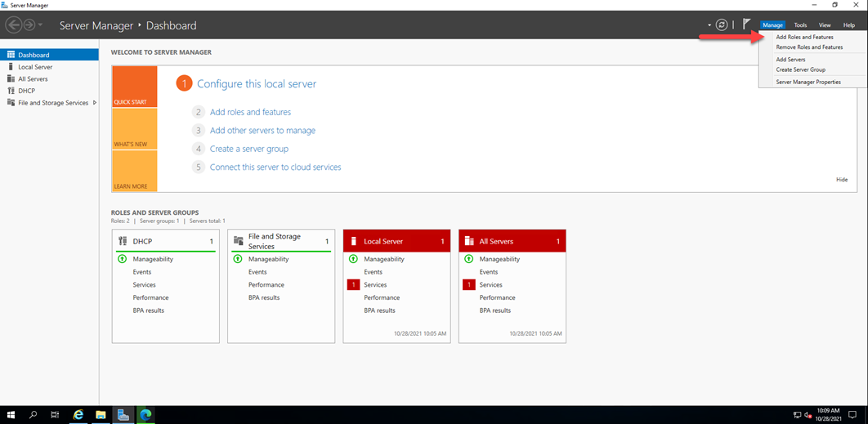Choose Remove Roles and Features
868x424 pixels.
[x=809, y=47]
